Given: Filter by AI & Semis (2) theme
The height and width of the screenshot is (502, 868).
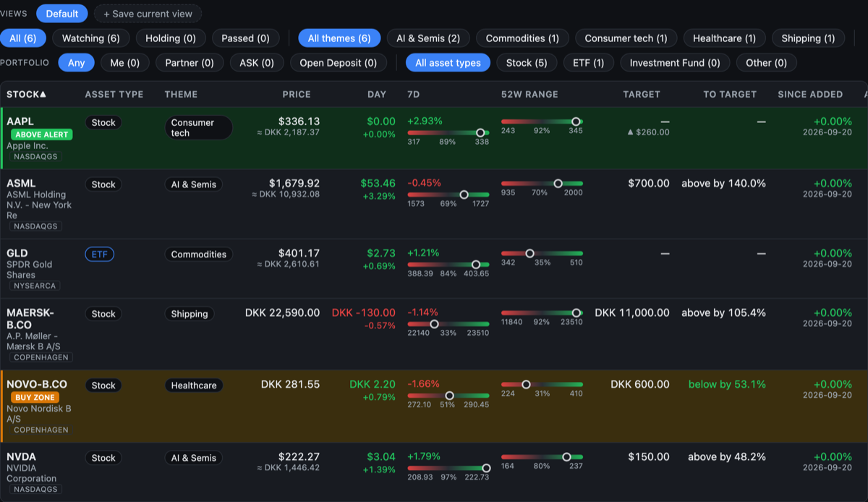Looking at the screenshot, I should (428, 38).
